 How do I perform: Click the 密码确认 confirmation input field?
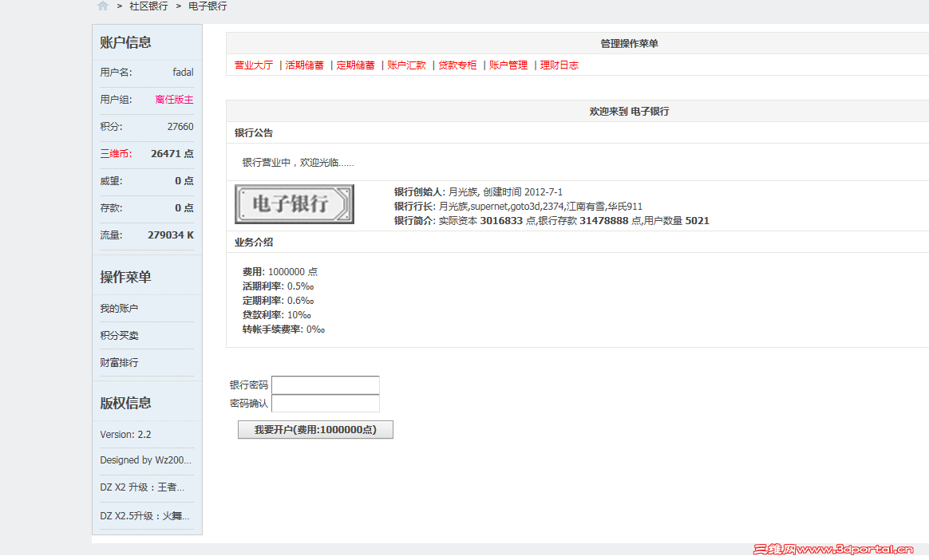click(325, 402)
